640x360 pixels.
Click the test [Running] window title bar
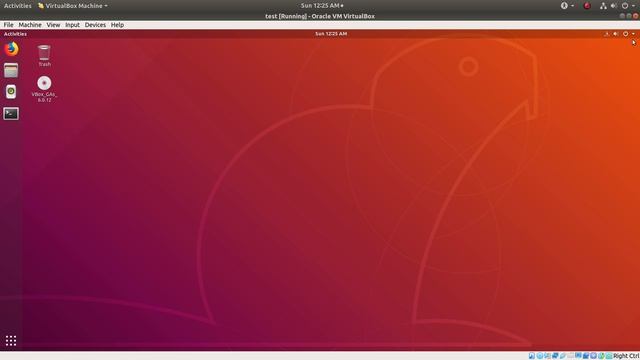[320, 16]
